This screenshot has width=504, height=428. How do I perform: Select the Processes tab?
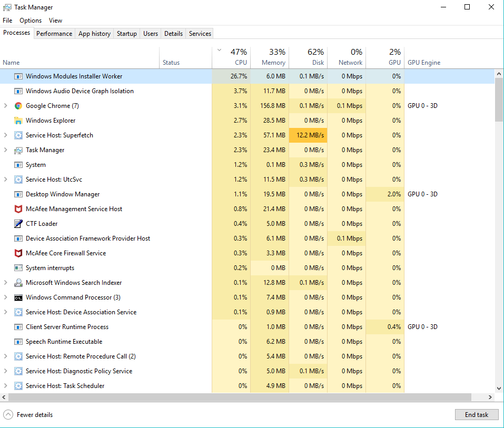tap(17, 33)
